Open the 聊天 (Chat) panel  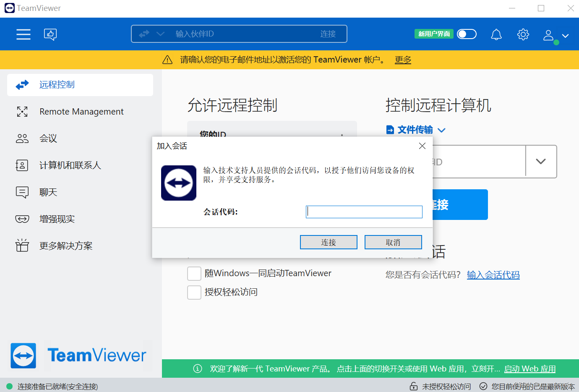click(x=48, y=192)
